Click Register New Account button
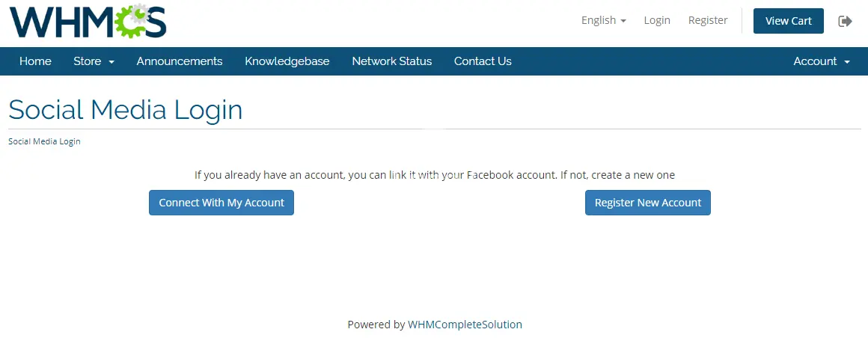Image resolution: width=868 pixels, height=338 pixels. coord(648,203)
